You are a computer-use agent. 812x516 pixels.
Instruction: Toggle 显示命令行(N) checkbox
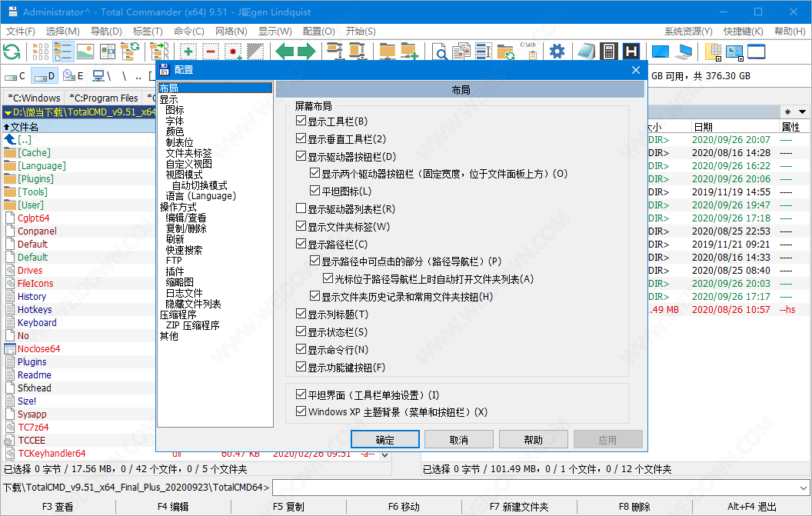pyautogui.click(x=301, y=349)
